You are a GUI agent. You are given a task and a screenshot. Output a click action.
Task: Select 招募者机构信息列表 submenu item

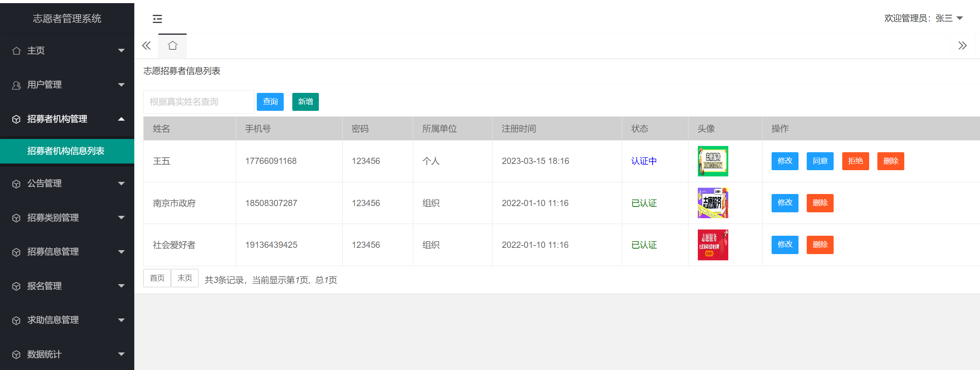point(66,151)
